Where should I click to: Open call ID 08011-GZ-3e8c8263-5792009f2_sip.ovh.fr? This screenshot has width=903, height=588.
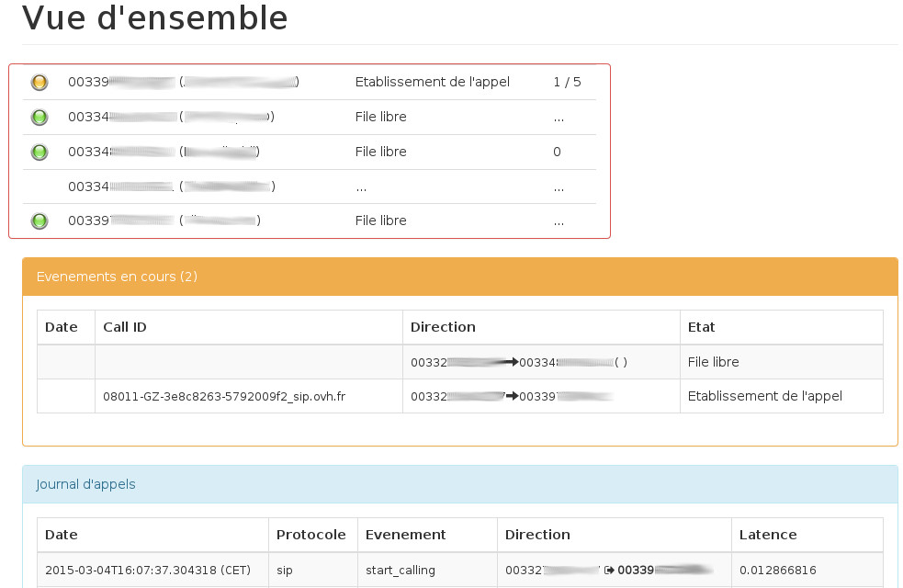224,397
